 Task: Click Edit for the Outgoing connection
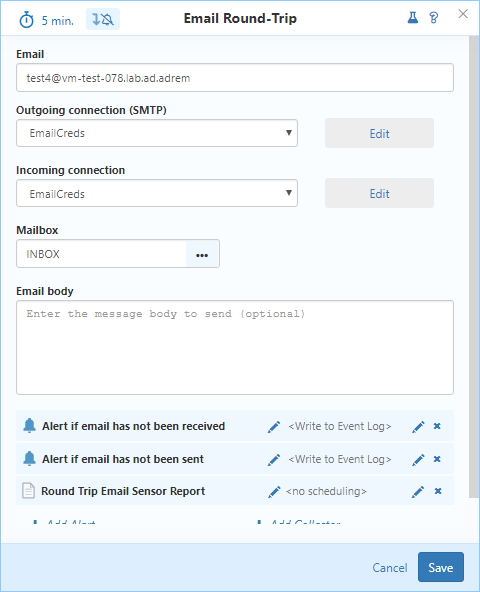[379, 133]
